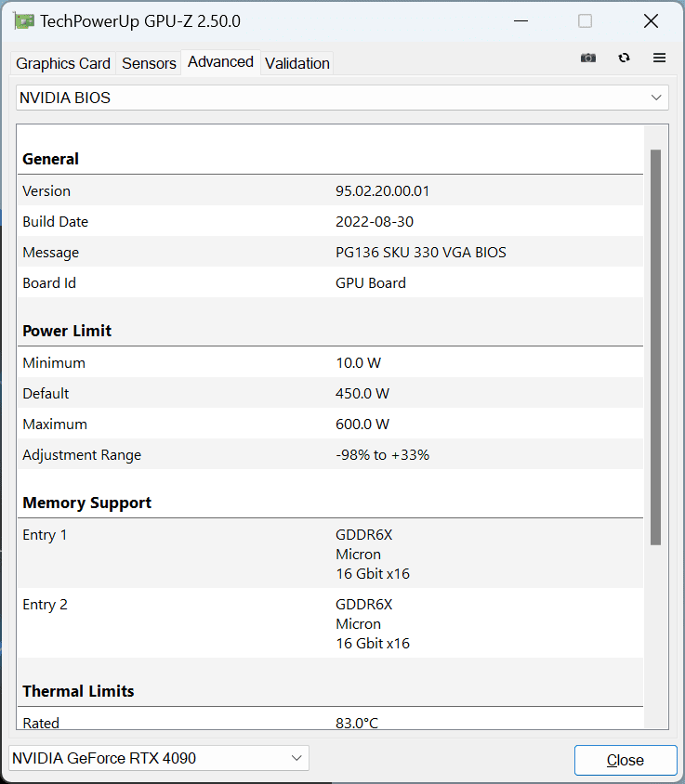Take a screenshot with the camera icon

588,58
